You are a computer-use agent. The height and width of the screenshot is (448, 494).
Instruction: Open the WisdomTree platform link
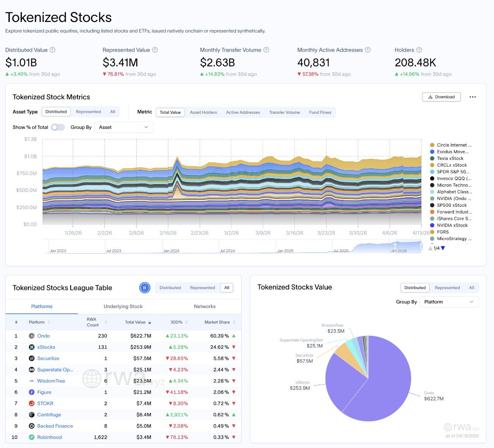point(51,381)
